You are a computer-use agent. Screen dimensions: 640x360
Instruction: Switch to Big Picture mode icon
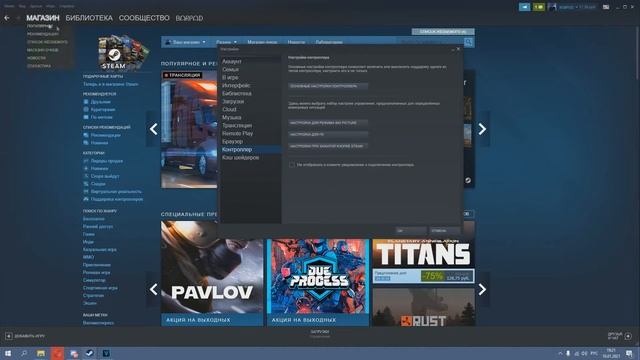(x=606, y=7)
